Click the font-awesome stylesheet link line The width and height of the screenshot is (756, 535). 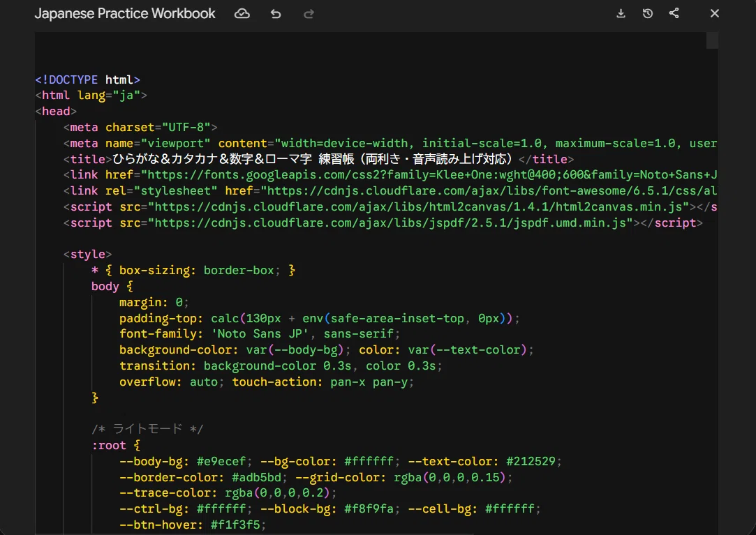coord(390,191)
